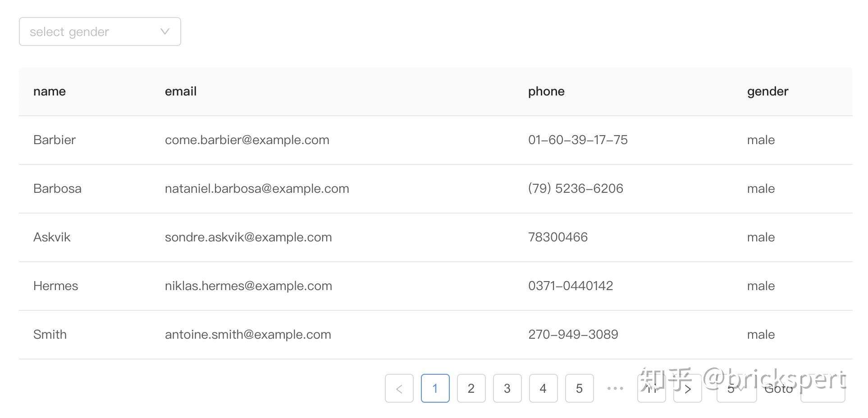The image size is (868, 418).
Task: Open the page size dropdown
Action: tap(736, 388)
